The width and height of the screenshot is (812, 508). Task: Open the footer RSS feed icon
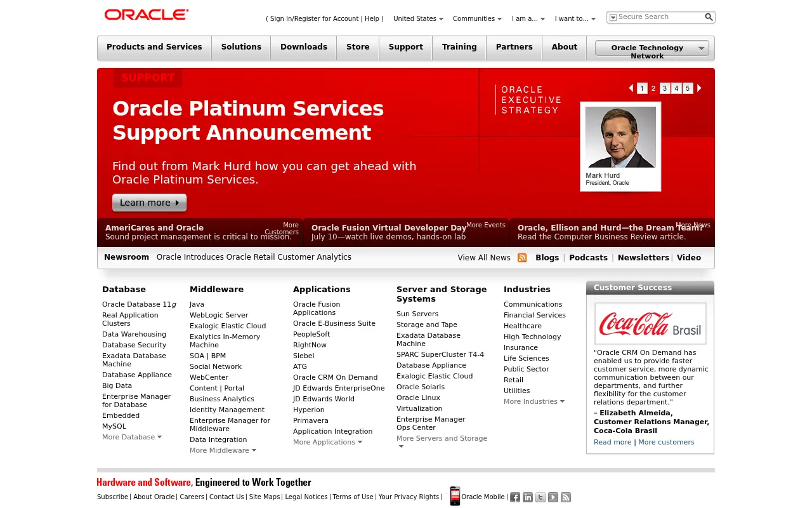point(566,497)
